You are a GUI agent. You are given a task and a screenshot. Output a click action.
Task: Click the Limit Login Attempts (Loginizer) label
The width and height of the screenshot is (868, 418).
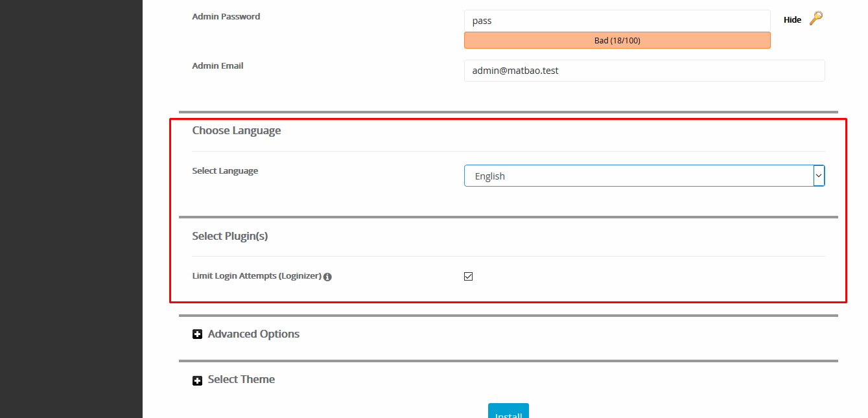[x=257, y=276]
